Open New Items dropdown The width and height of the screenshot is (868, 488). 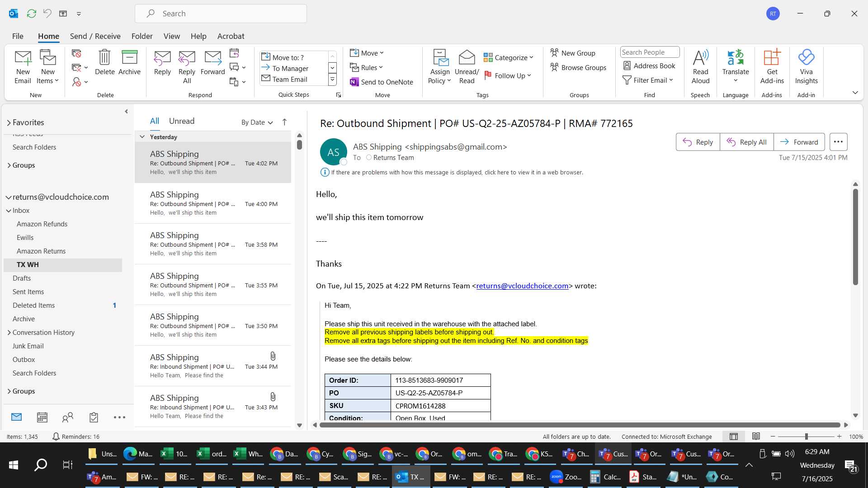(x=47, y=66)
